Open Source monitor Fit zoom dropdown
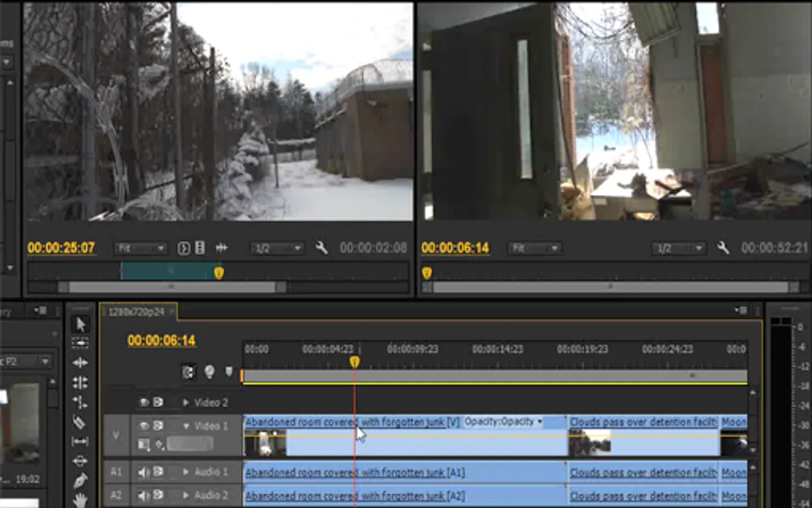This screenshot has height=508, width=812. click(140, 248)
